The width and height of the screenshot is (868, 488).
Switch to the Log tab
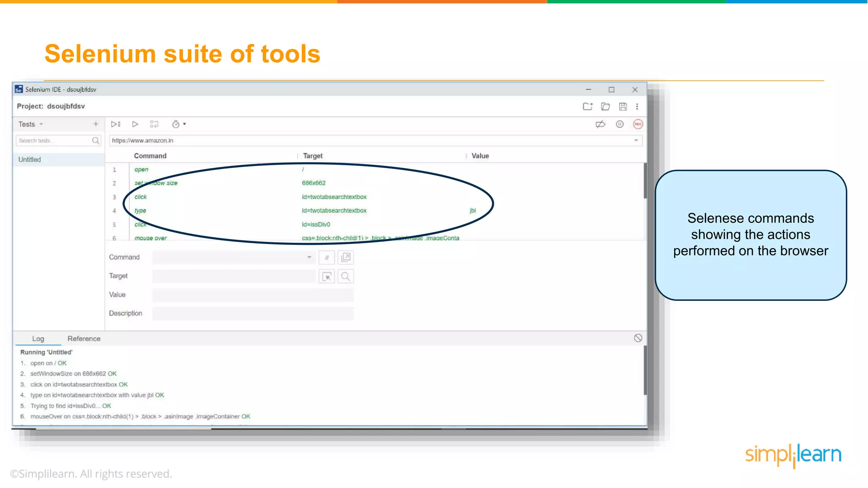[38, 338]
